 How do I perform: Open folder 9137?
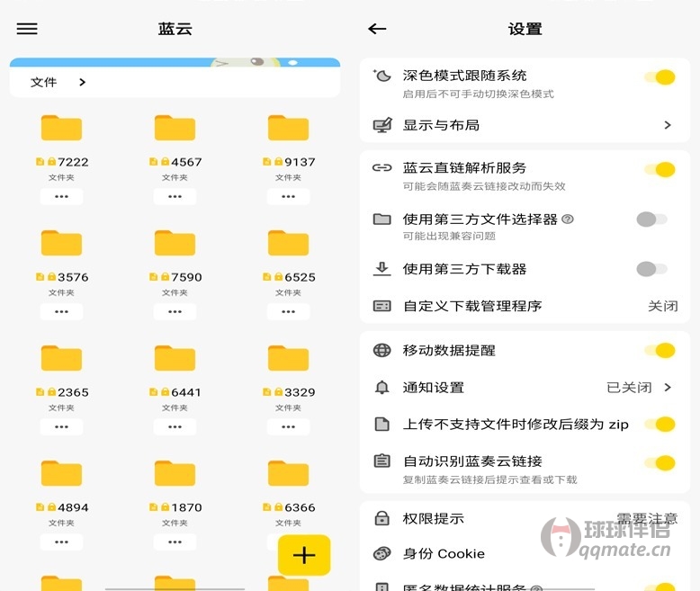click(288, 129)
